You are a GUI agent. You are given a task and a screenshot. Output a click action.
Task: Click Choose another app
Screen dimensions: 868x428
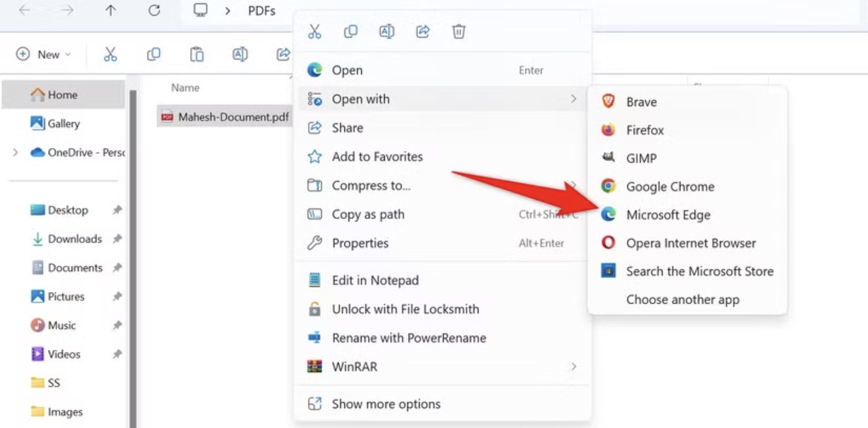[687, 300]
